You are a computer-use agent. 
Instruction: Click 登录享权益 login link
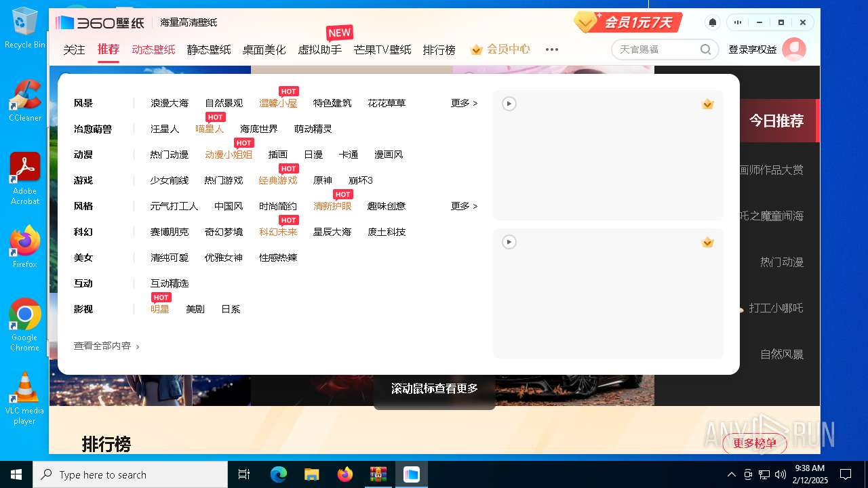(x=753, y=49)
